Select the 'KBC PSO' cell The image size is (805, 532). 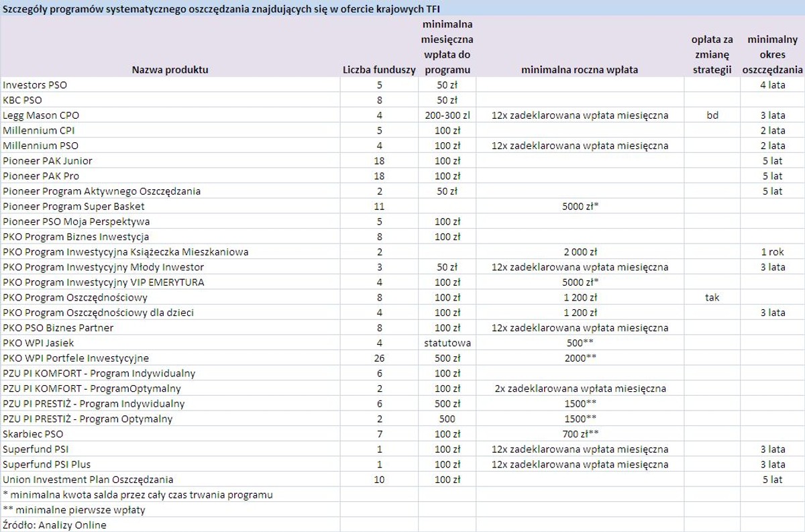point(23,100)
